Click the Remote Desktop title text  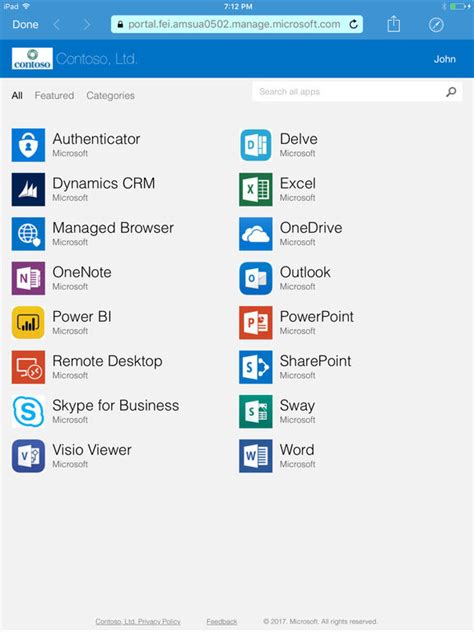[x=107, y=361]
